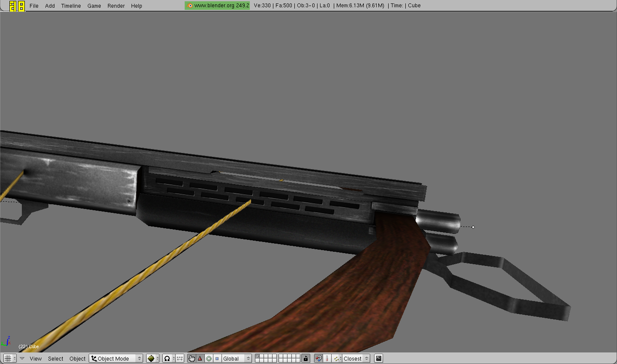Open the View menu in 3D header
Image resolution: width=617 pixels, height=364 pixels.
36,359
